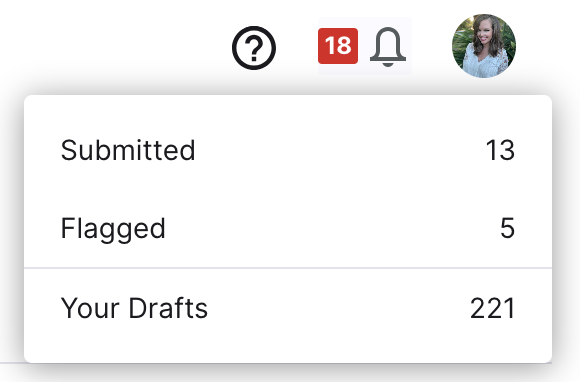Screen dimensions: 580x382
Task: Open the 5 flagged items list
Action: click(288, 228)
